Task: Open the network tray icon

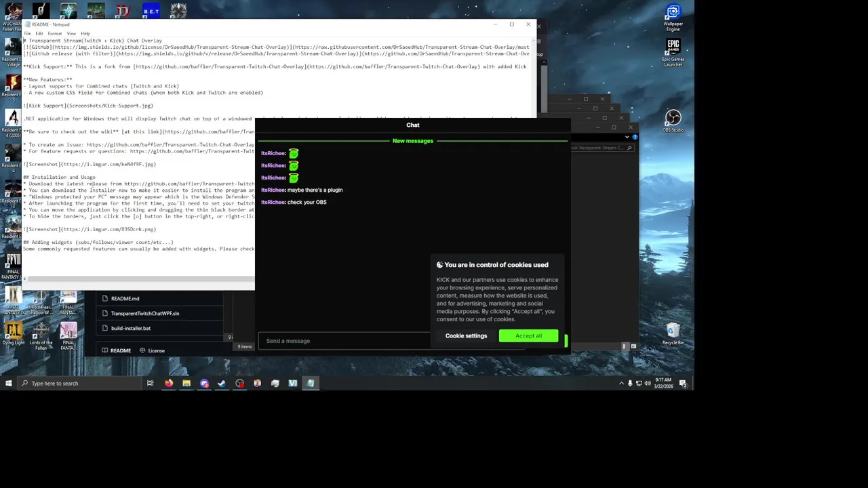Action: [639, 384]
